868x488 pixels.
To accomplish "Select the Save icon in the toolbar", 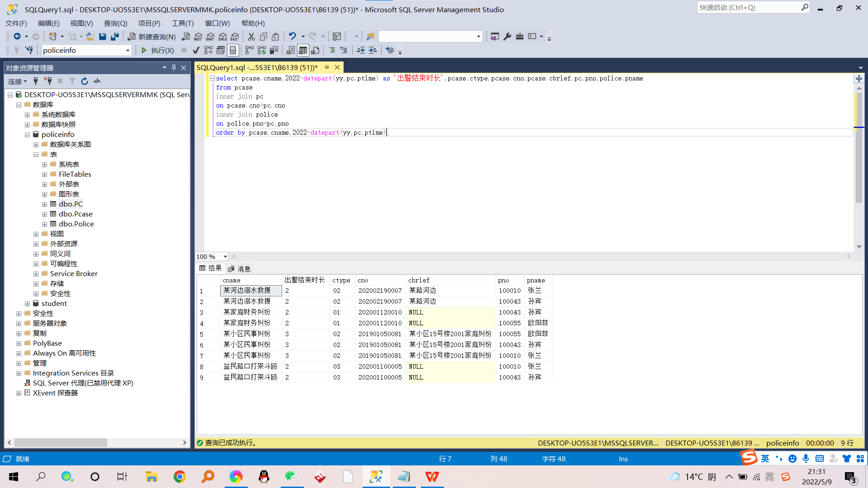I will tap(103, 37).
